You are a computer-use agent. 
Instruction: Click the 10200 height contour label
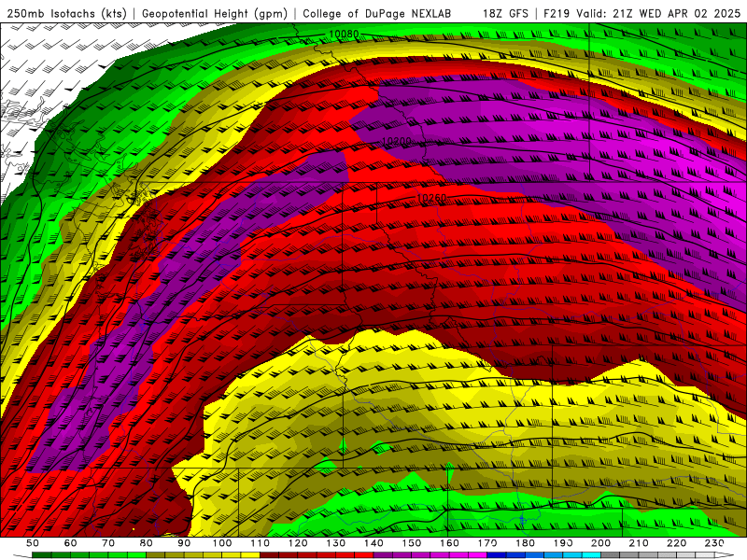[396, 141]
